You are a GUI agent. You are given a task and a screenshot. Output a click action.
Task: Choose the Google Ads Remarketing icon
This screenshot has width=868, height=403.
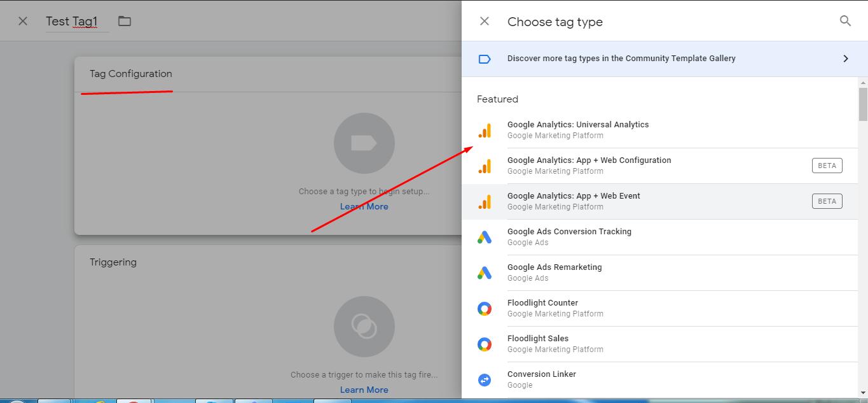click(x=485, y=273)
